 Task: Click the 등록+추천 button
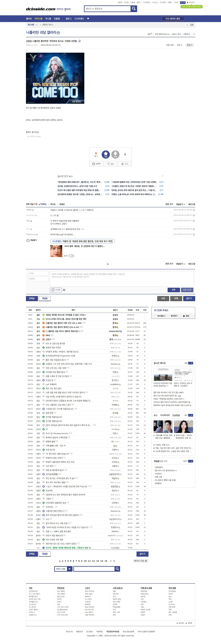[187, 290]
